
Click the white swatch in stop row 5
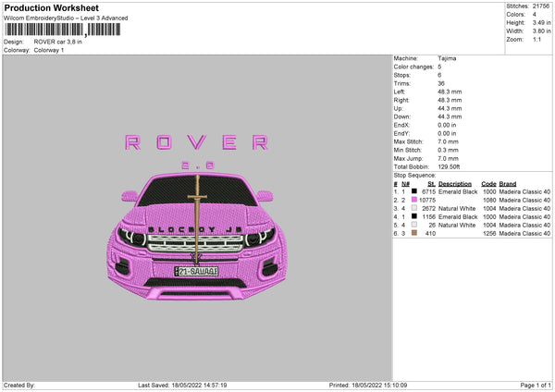point(414,225)
